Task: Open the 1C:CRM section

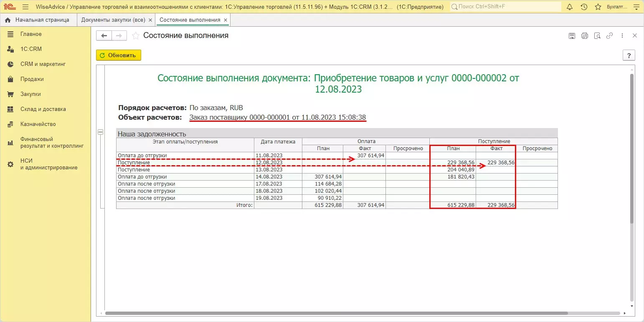Action: point(45,49)
